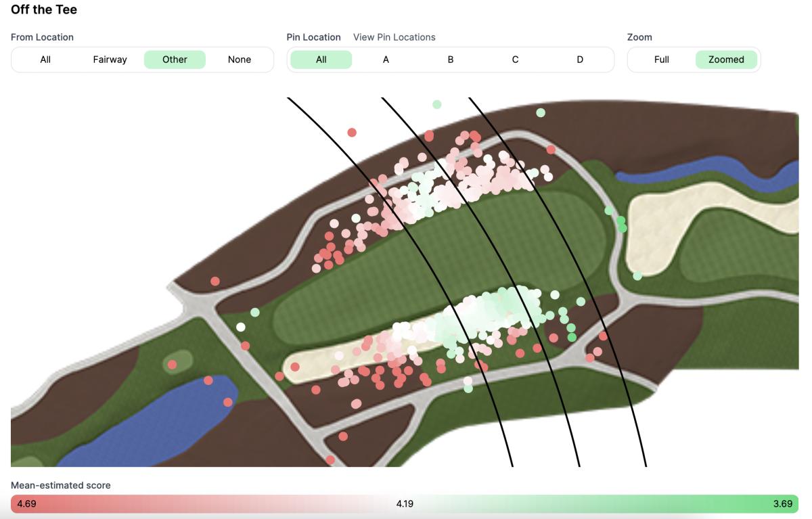Click the red 4.69 end of score legend
The image size is (812, 519).
[x=27, y=504]
